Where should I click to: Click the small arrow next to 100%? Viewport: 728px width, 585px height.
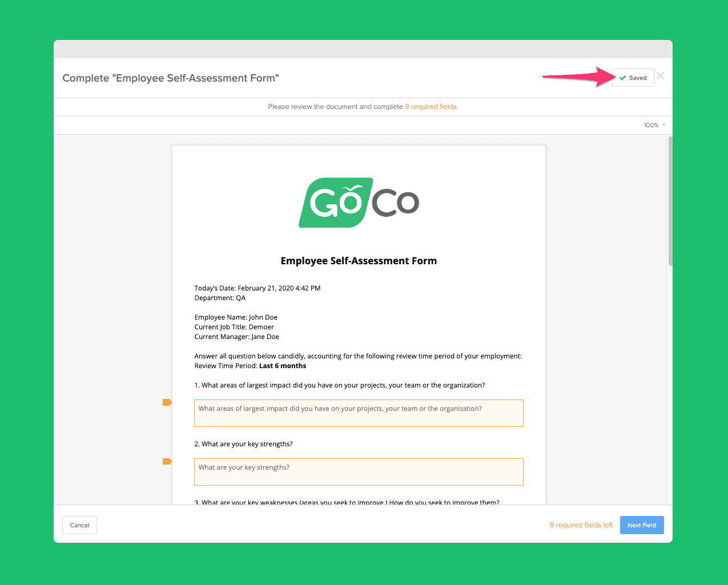pyautogui.click(x=664, y=125)
